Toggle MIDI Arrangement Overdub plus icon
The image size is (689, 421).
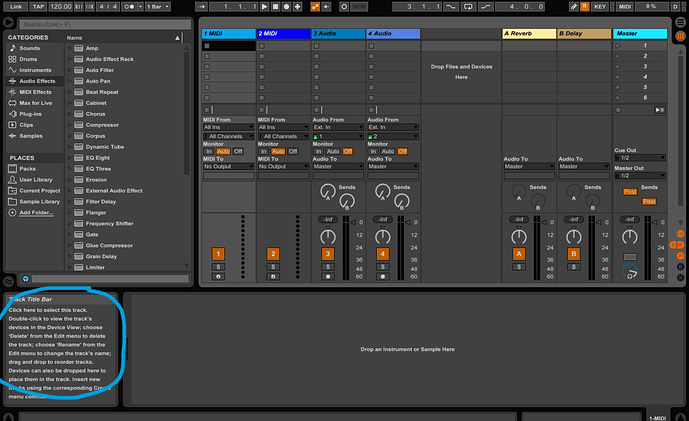tap(297, 7)
